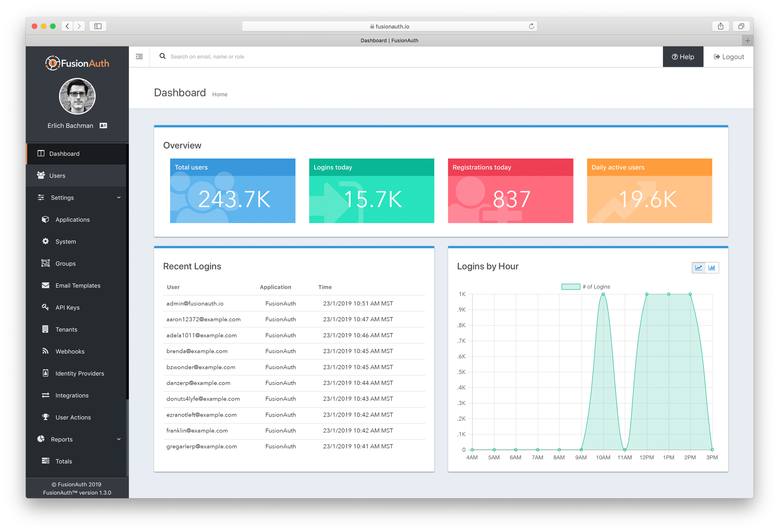Click the Safari share icon
Viewport: 779px width, 532px height.
click(x=721, y=26)
